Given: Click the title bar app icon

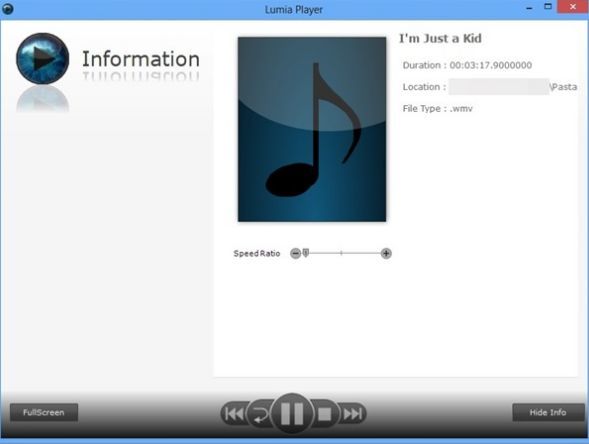Looking at the screenshot, I should coord(8,9).
